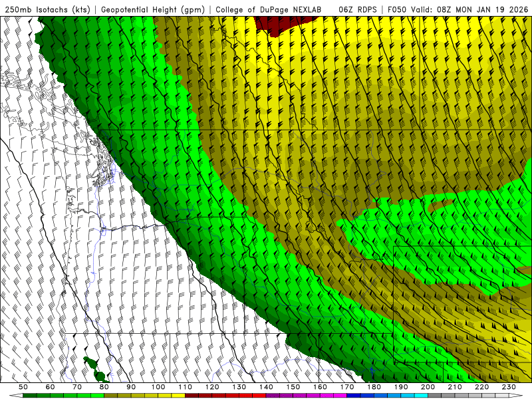Select the 70 knot scale label
Viewport: 532px width, 399px height.
77,387
